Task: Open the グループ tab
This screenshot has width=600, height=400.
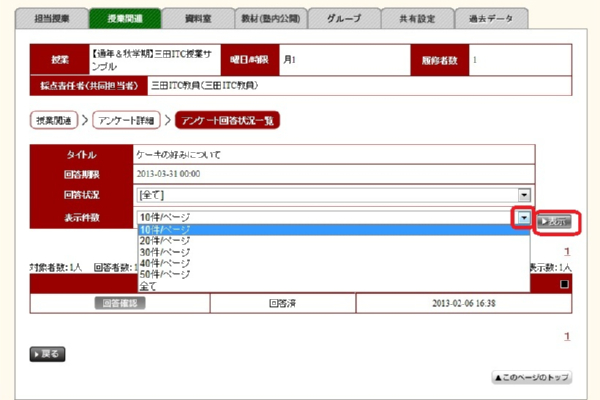Action: 341,17
